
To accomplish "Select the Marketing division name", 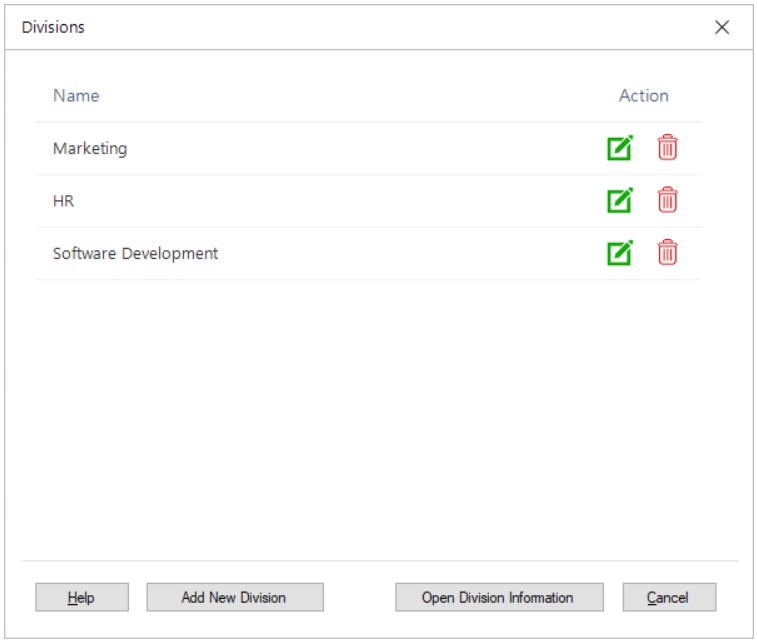I will coord(90,148).
